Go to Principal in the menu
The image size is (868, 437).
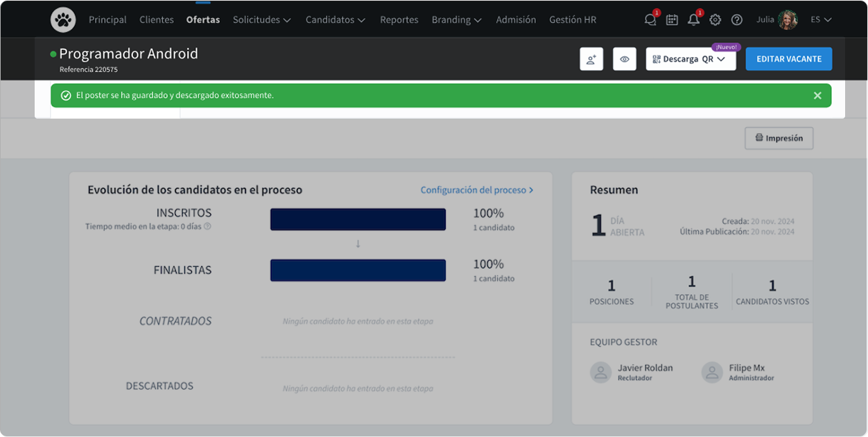107,19
